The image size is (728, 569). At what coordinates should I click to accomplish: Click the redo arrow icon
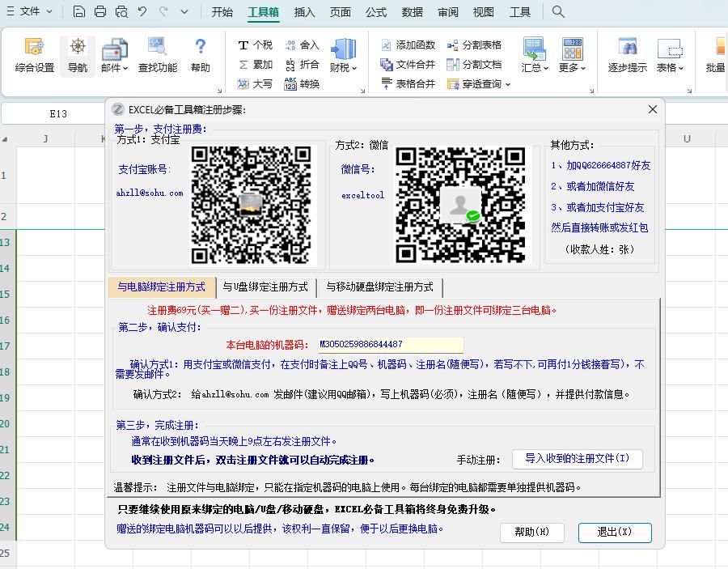(x=163, y=11)
